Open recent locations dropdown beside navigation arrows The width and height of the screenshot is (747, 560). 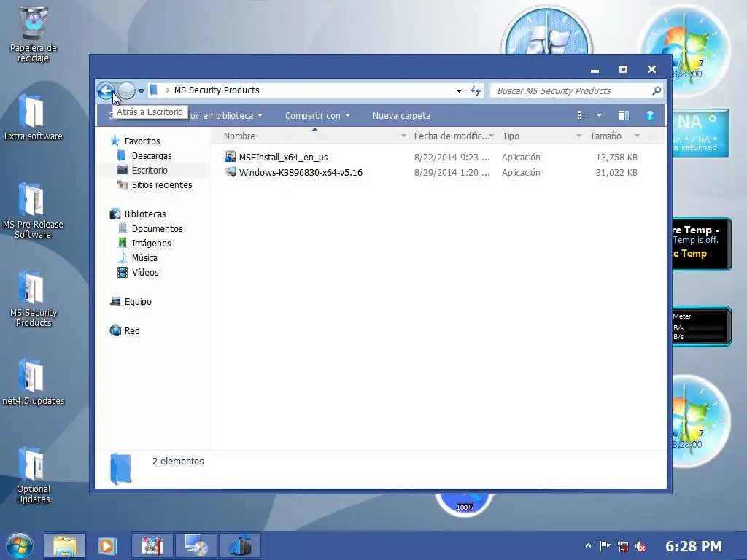141,90
